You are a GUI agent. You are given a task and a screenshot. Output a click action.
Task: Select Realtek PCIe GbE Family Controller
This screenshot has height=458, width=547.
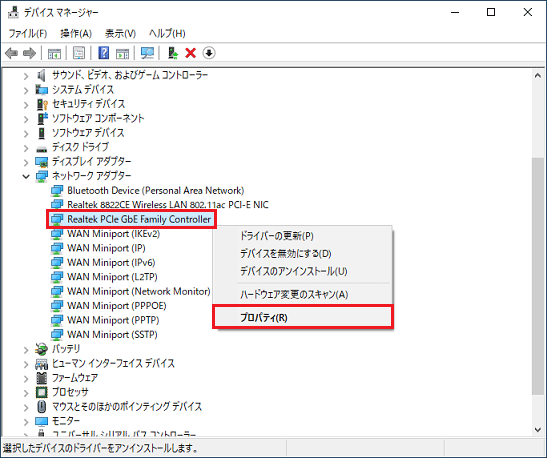click(x=139, y=219)
